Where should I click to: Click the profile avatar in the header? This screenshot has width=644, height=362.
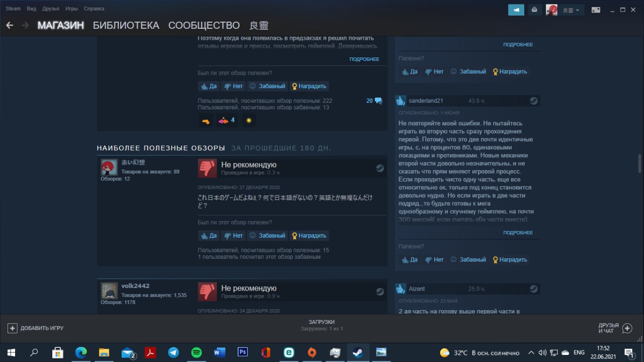pos(551,10)
